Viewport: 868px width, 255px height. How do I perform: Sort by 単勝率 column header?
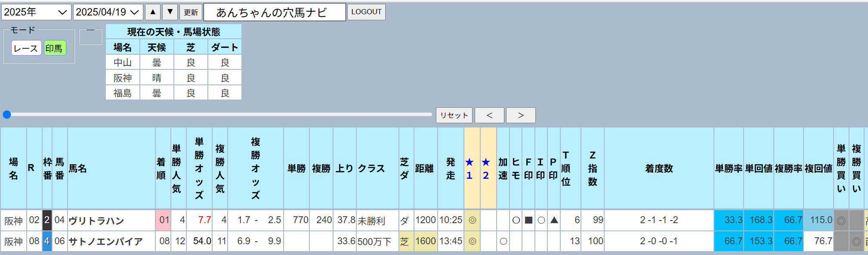click(729, 168)
